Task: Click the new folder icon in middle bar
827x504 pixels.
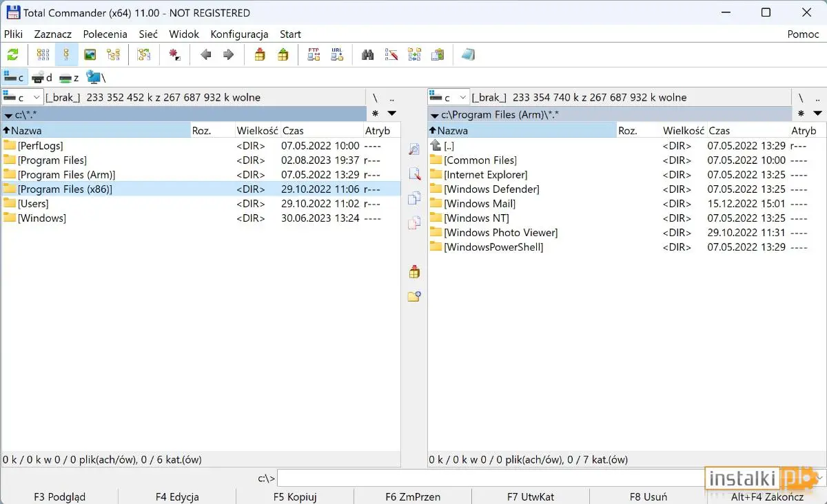Action: tap(413, 297)
